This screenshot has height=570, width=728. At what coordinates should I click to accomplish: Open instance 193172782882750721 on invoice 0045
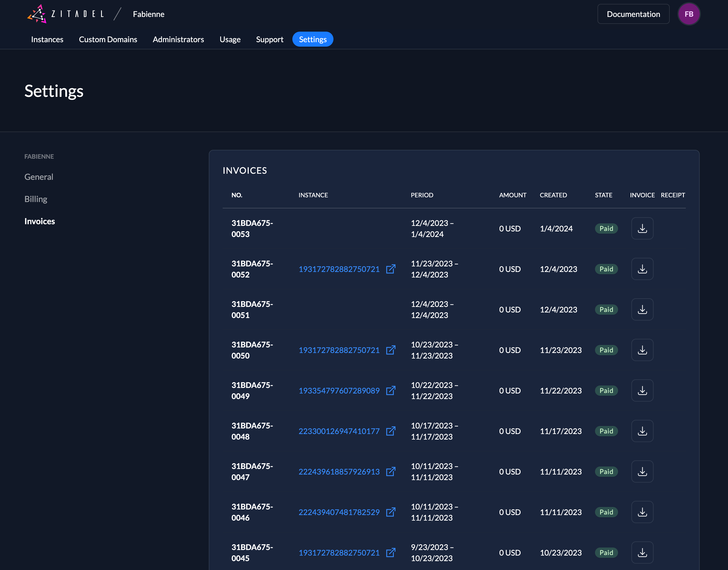(x=339, y=553)
